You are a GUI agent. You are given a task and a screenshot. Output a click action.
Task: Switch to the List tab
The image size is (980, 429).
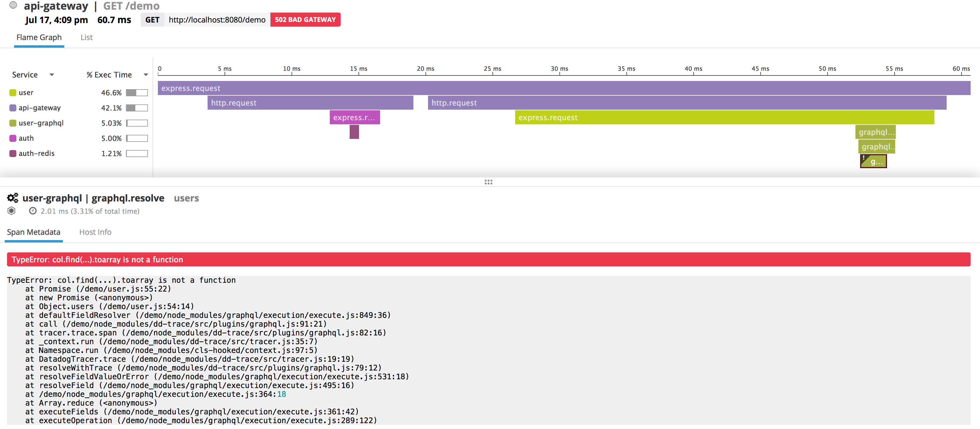click(86, 37)
